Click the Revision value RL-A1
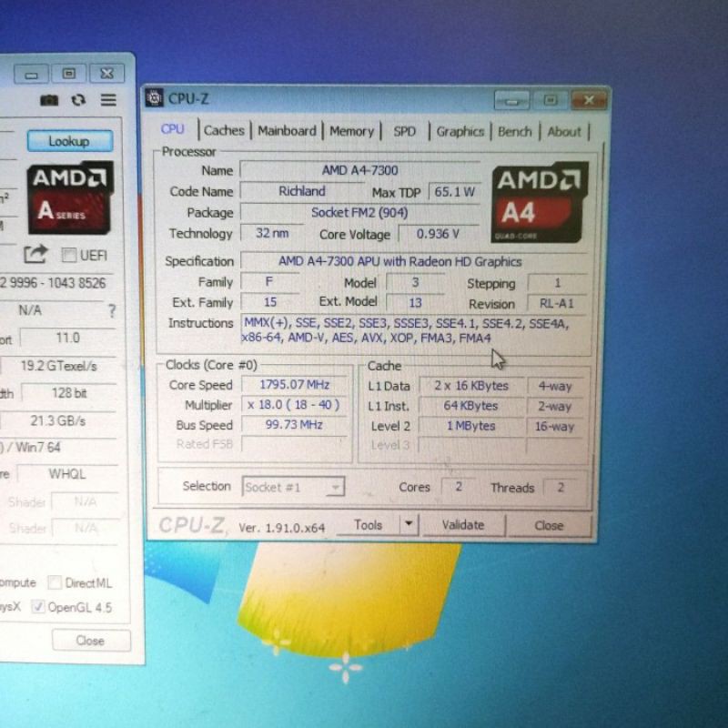This screenshot has height=728, width=728. pyautogui.click(x=557, y=303)
